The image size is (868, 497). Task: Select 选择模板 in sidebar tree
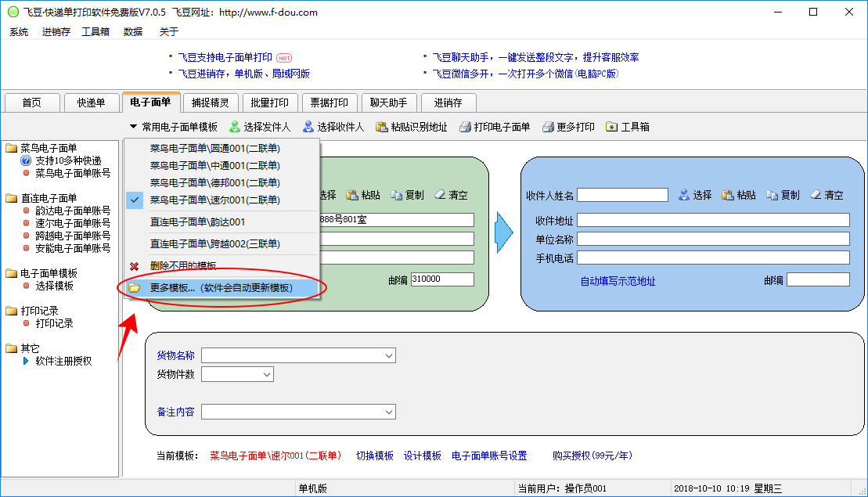(54, 286)
